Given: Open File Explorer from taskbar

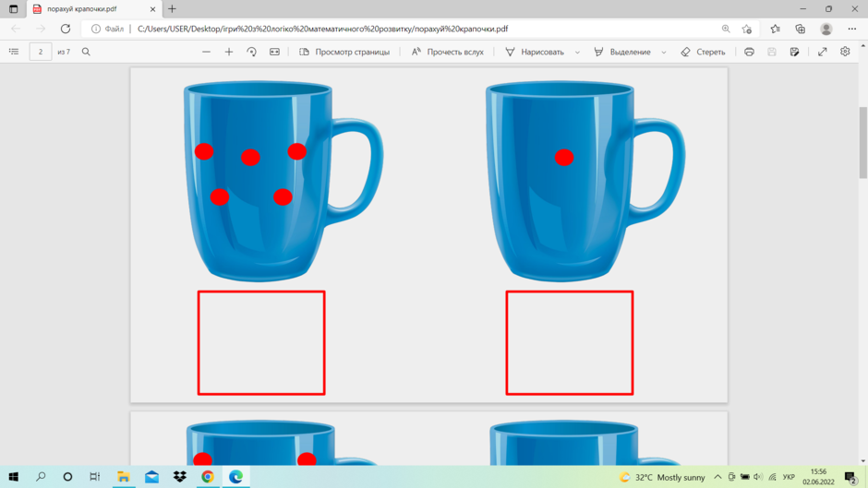Looking at the screenshot, I should tap(124, 476).
